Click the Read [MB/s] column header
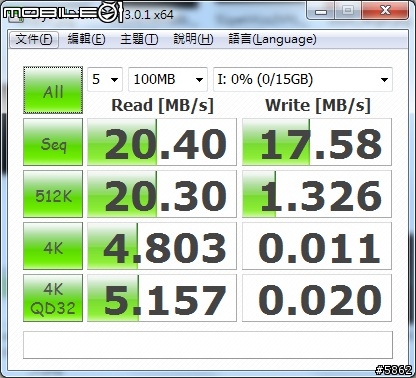The width and height of the screenshot is (416, 378). click(x=162, y=106)
